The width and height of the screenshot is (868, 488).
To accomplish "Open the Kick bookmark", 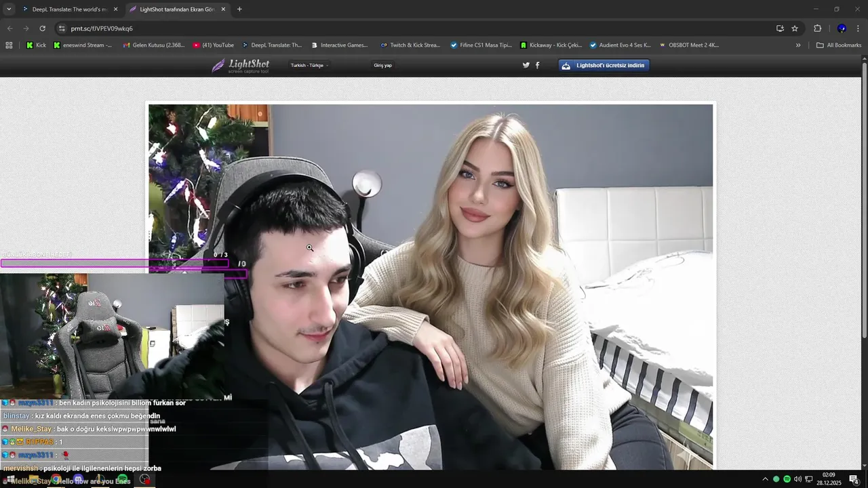I will click(36, 45).
